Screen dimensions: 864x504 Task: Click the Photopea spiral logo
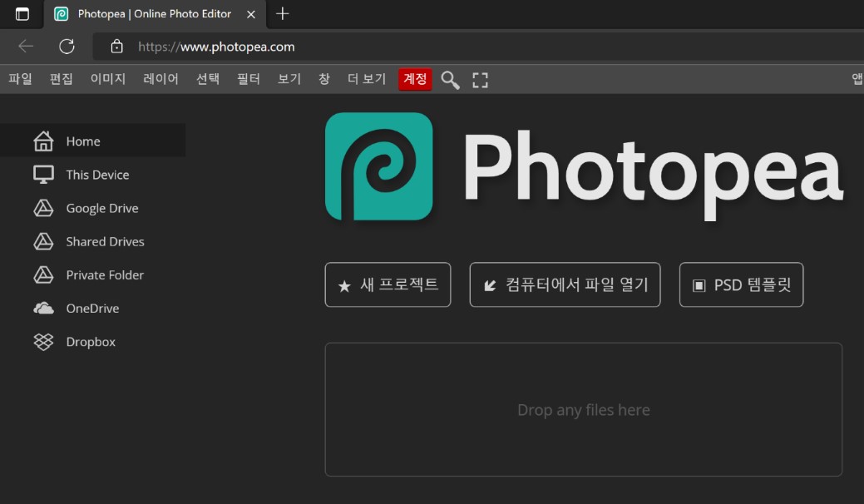point(378,166)
